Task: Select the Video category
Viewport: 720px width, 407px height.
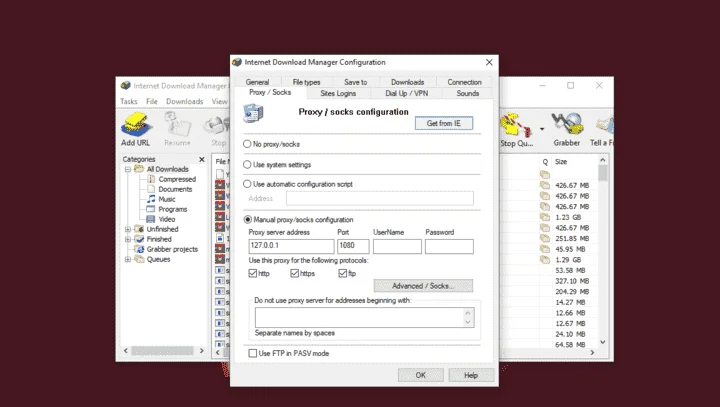Action: tap(167, 219)
